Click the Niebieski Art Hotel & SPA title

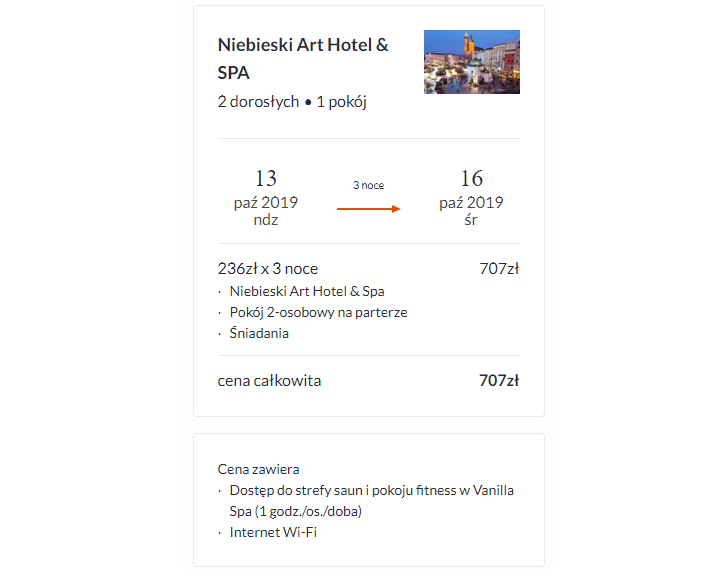[303, 58]
